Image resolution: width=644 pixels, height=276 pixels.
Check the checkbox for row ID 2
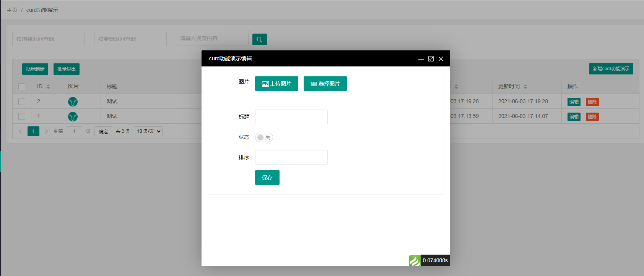coord(22,102)
